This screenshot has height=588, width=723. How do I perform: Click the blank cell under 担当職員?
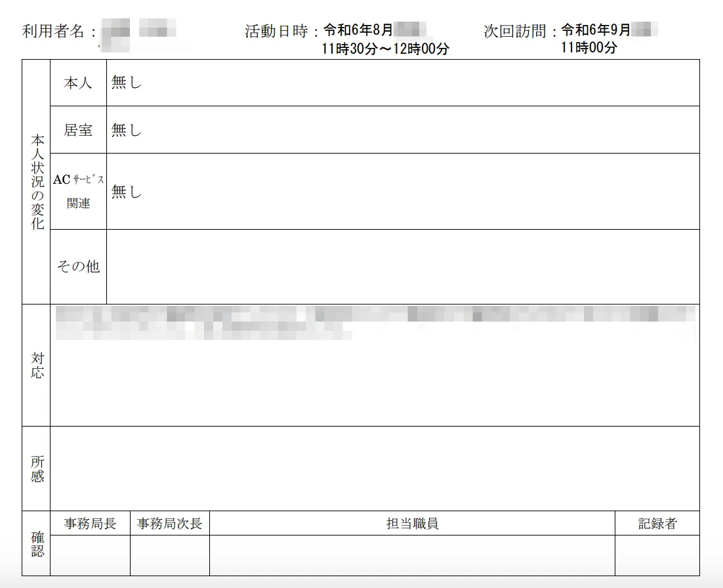[412, 555]
